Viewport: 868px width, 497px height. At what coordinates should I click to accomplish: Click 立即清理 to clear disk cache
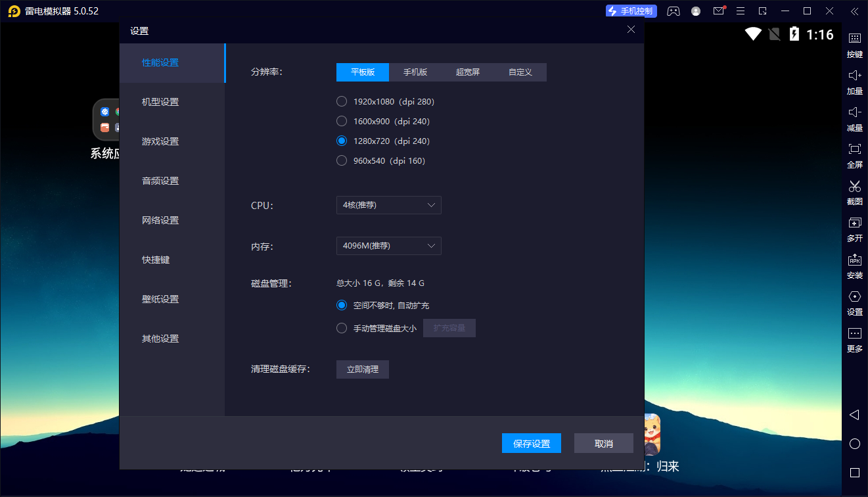(363, 369)
